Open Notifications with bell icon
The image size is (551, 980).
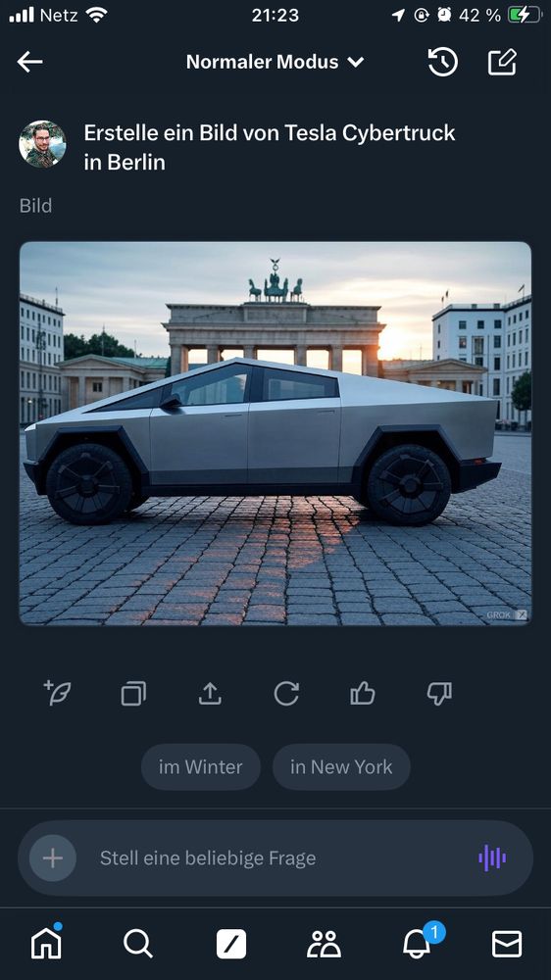coord(418,943)
